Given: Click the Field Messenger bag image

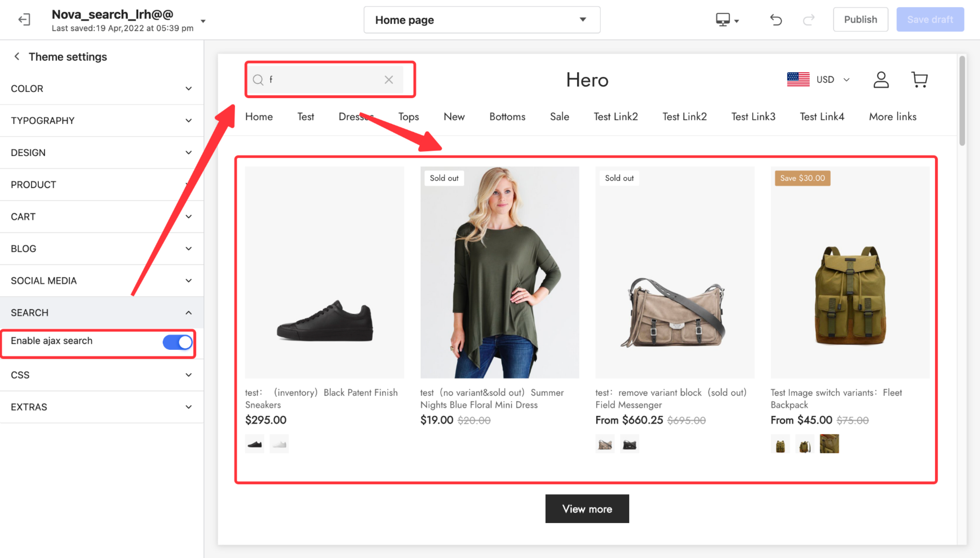Looking at the screenshot, I should (675, 272).
